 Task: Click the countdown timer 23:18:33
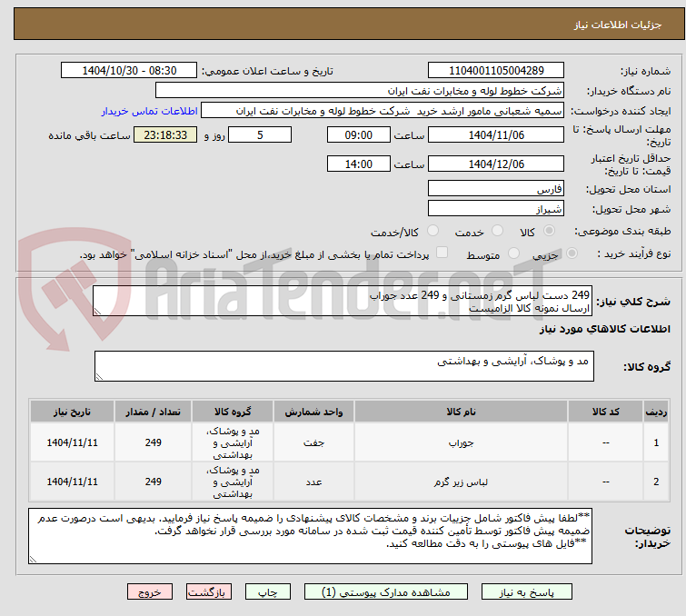(165, 134)
